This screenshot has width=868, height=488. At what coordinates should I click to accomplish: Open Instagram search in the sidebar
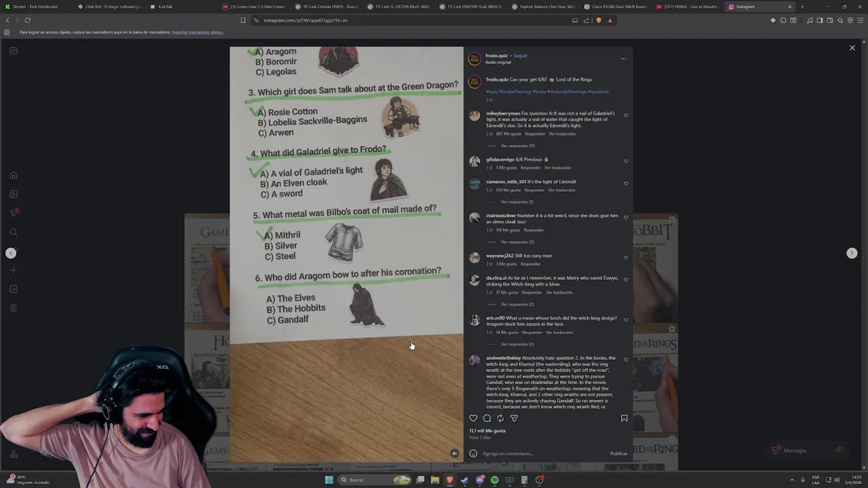(14, 232)
